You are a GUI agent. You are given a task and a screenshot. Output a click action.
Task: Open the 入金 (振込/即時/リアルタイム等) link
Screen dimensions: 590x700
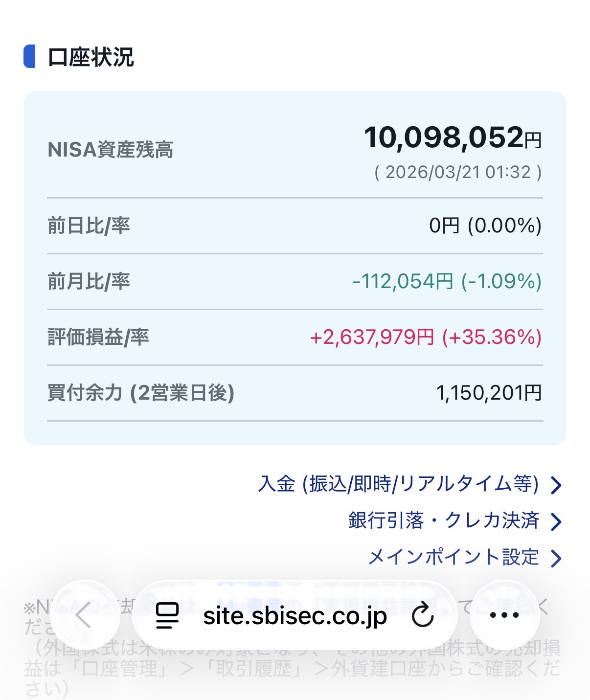pyautogui.click(x=398, y=484)
